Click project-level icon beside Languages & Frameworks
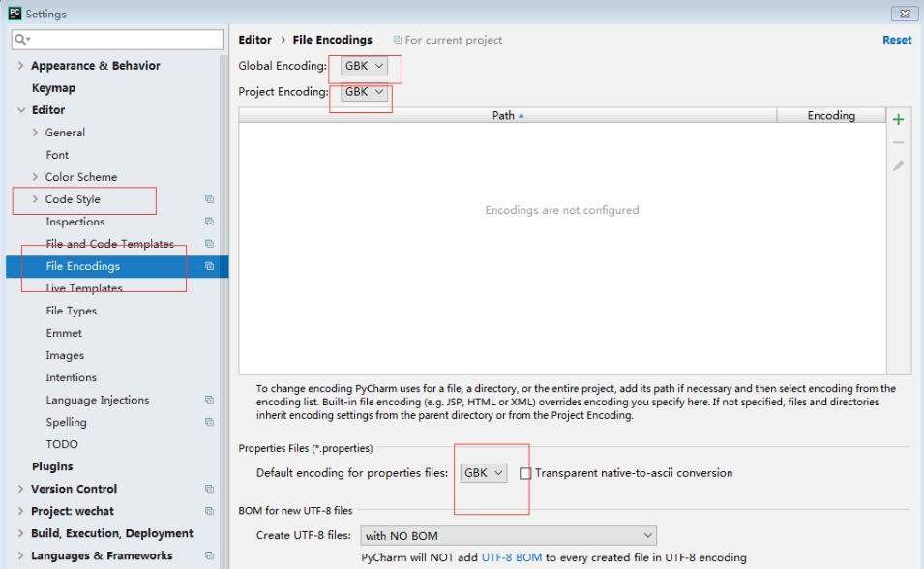Screen dimensions: 924x569 click(x=209, y=555)
